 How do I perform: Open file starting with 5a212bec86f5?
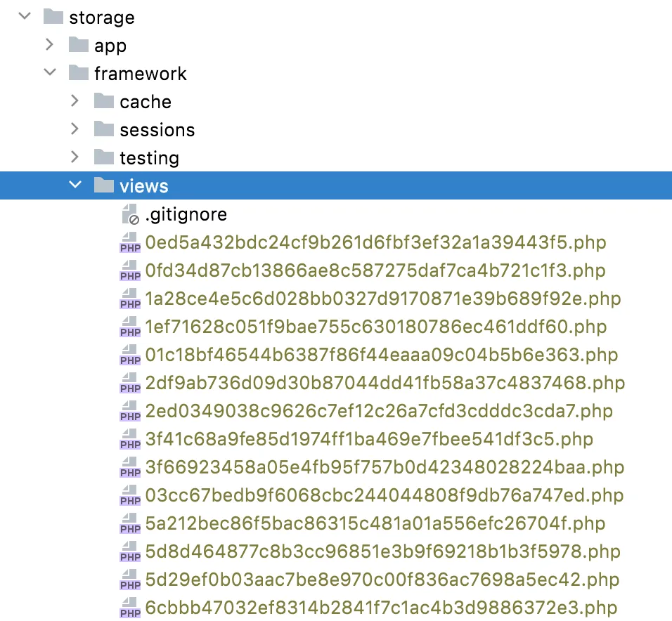coord(375,523)
